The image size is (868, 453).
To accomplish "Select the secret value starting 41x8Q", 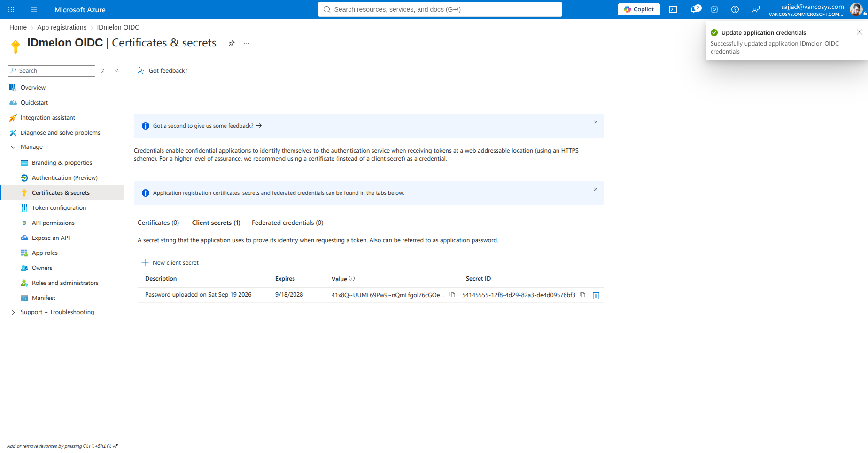I will point(387,295).
